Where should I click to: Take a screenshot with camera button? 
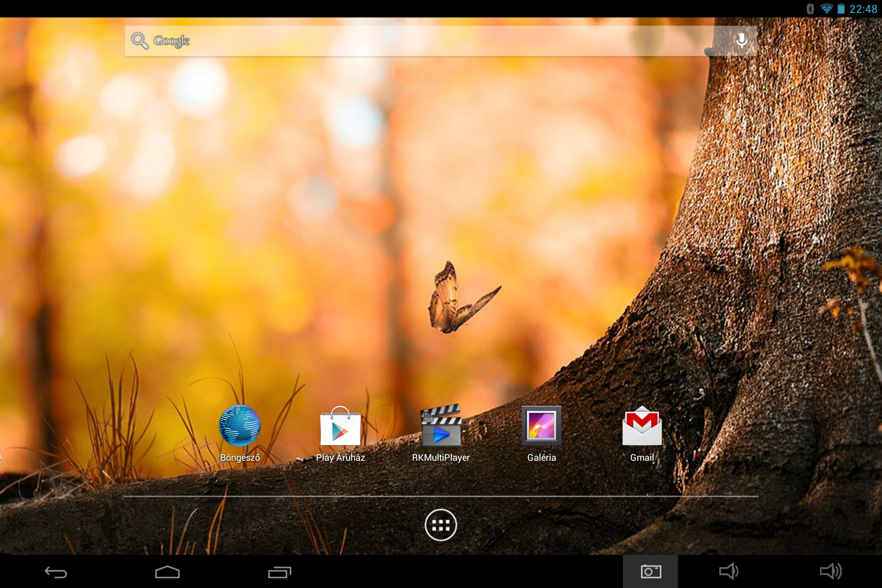650,571
